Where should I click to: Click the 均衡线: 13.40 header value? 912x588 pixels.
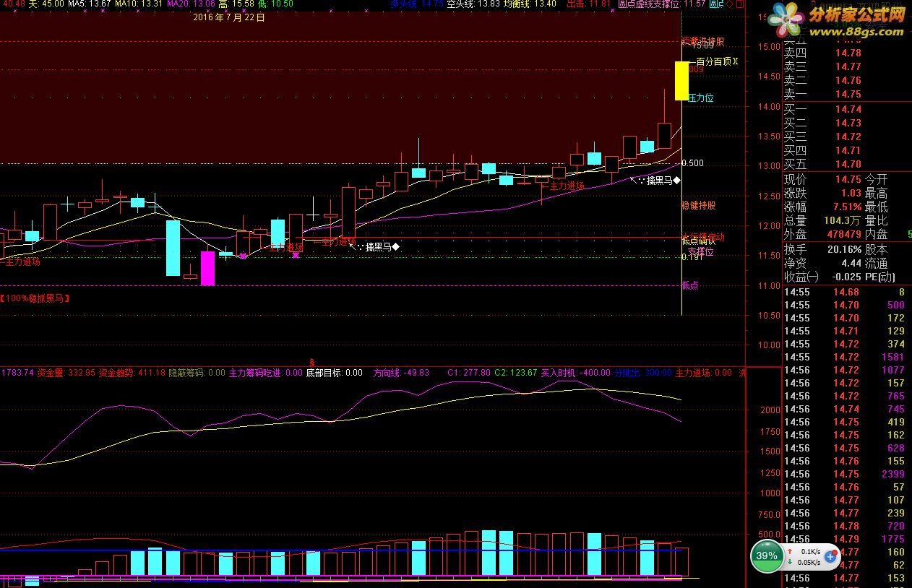point(530,4)
